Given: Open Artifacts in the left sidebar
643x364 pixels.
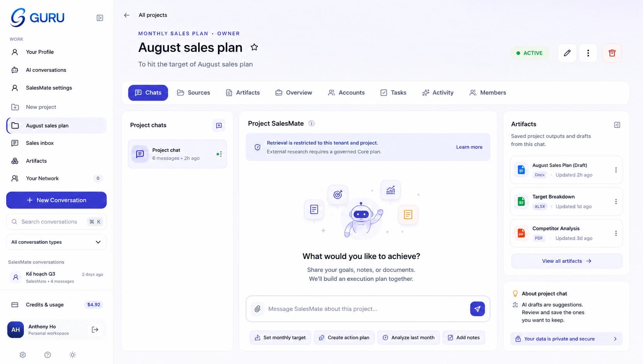Looking at the screenshot, I should 56,161.
